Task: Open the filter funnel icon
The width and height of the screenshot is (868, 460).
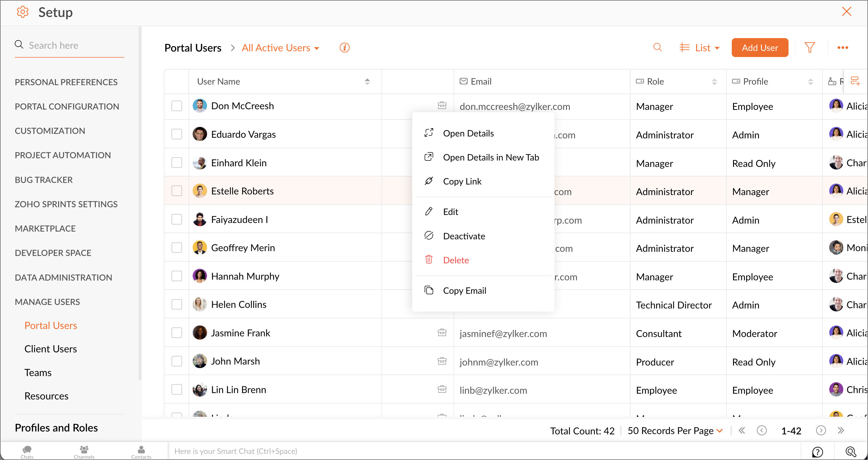Action: point(809,47)
